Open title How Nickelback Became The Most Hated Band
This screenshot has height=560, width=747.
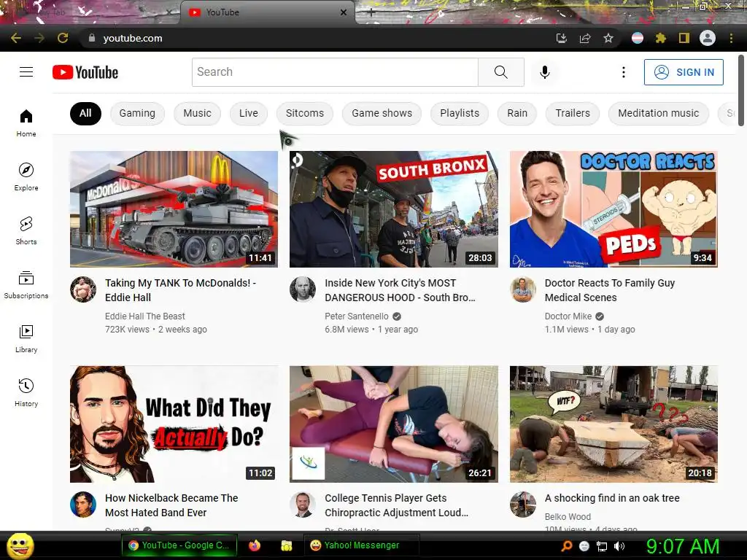pos(171,505)
